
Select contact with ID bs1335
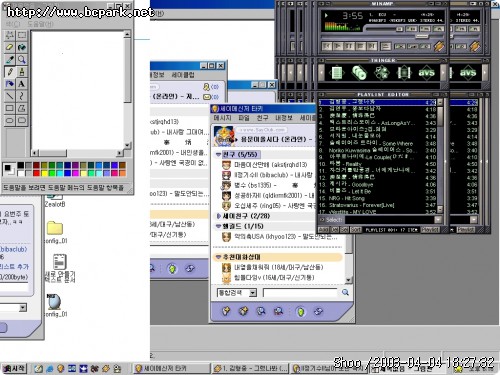[267, 185]
